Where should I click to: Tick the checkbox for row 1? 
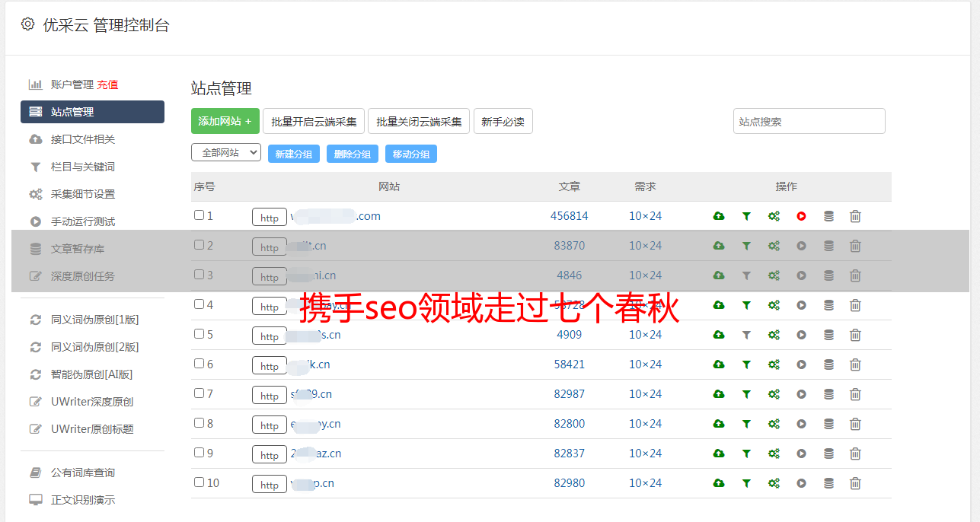tap(199, 215)
